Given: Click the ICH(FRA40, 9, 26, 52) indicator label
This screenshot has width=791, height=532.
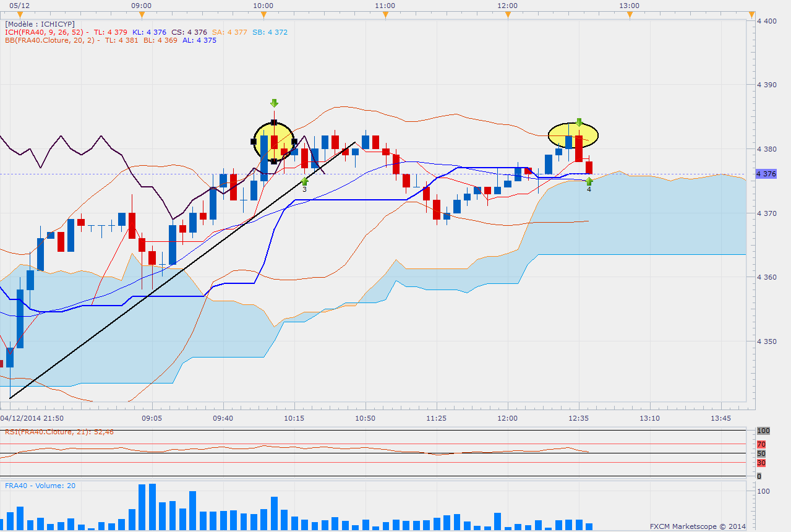Looking at the screenshot, I should pos(46,32).
